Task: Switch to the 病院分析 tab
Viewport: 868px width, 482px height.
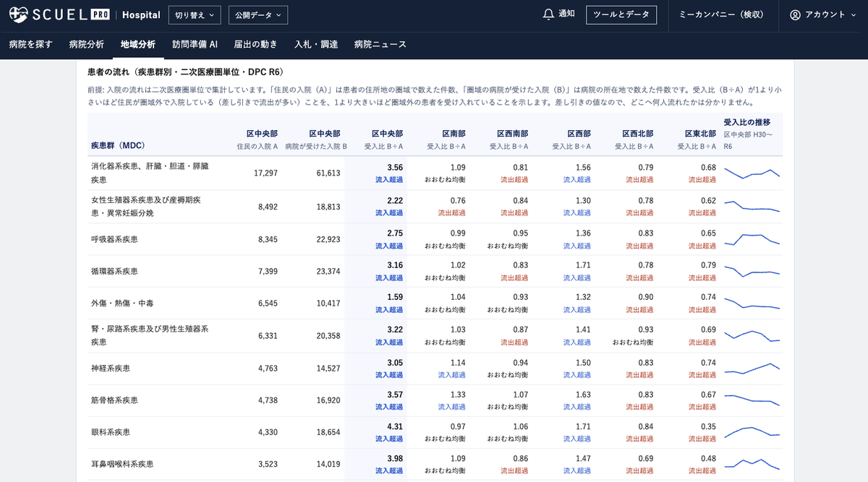Action: click(87, 44)
